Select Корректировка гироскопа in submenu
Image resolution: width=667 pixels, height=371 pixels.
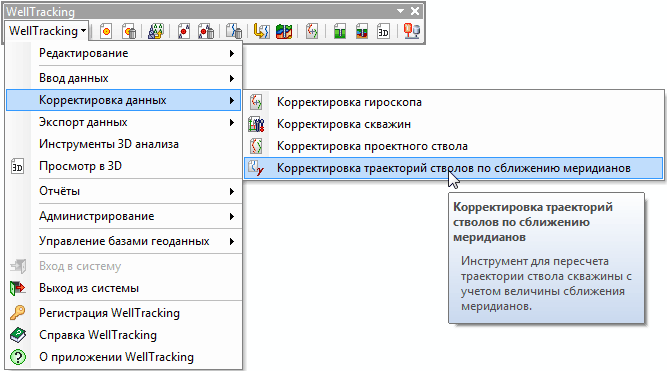point(453,102)
